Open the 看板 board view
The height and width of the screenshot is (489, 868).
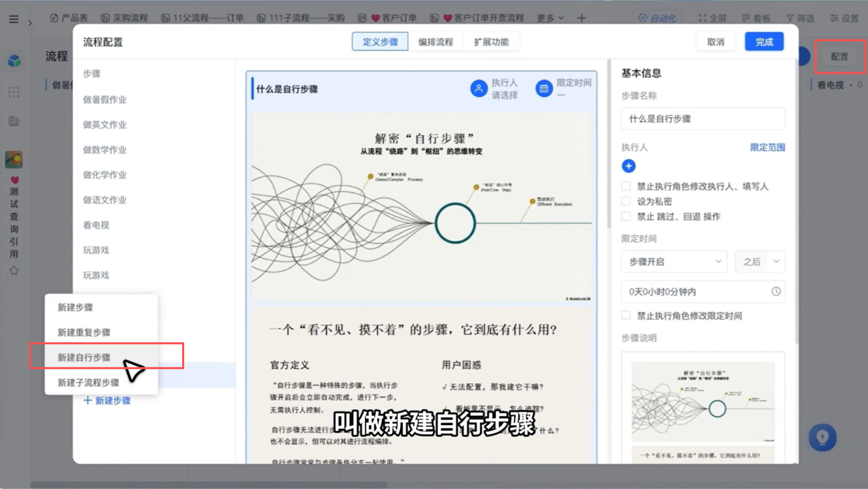[756, 18]
